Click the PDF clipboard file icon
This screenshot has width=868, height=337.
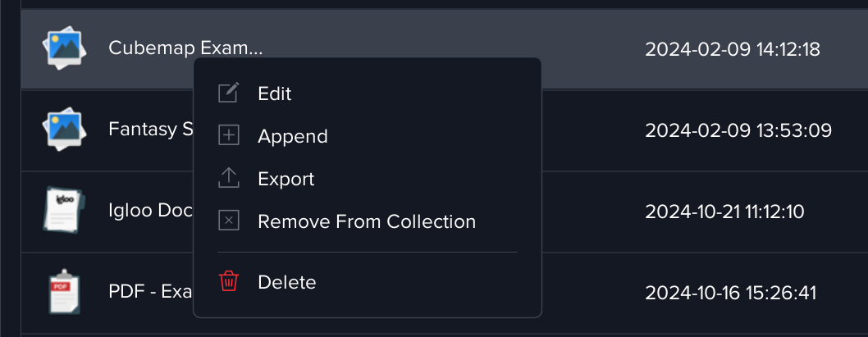[x=62, y=293]
